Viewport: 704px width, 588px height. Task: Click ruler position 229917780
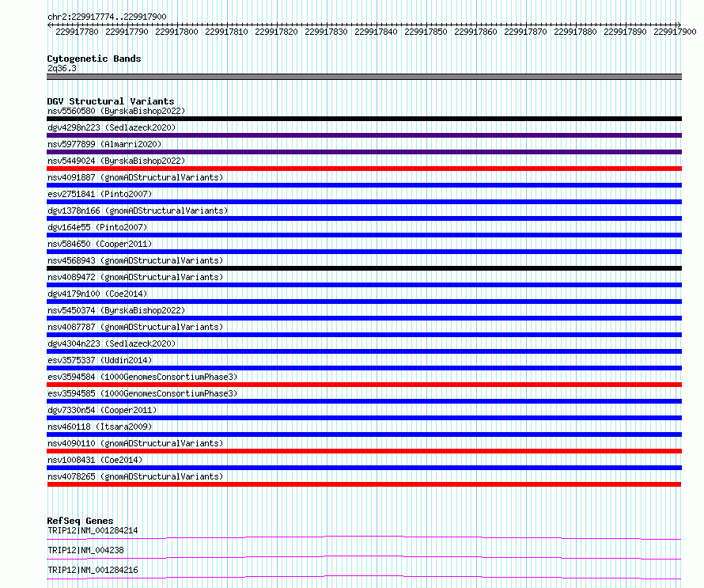77,32
